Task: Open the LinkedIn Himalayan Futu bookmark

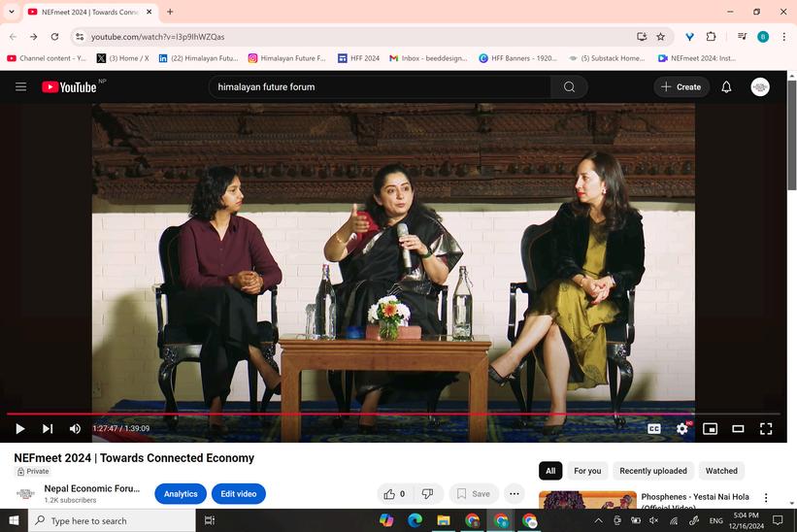Action: tap(199, 58)
